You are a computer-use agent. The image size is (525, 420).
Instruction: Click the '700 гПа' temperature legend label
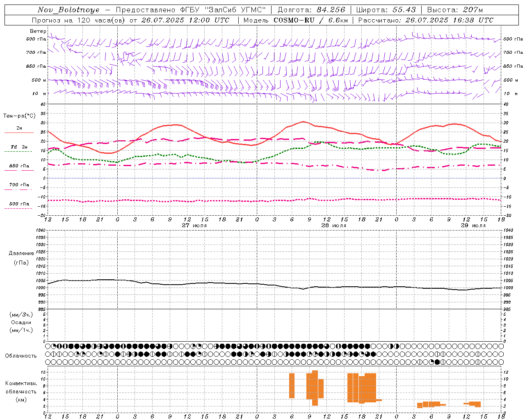click(19, 185)
